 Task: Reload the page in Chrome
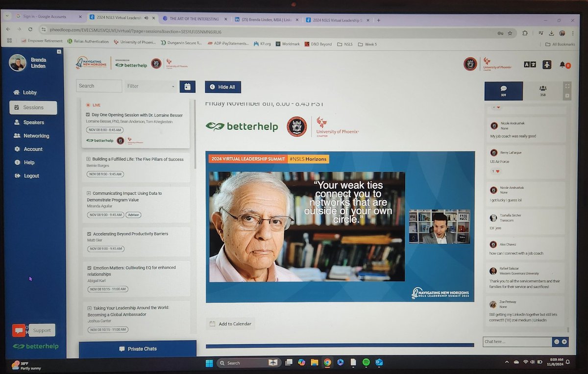[x=30, y=29]
